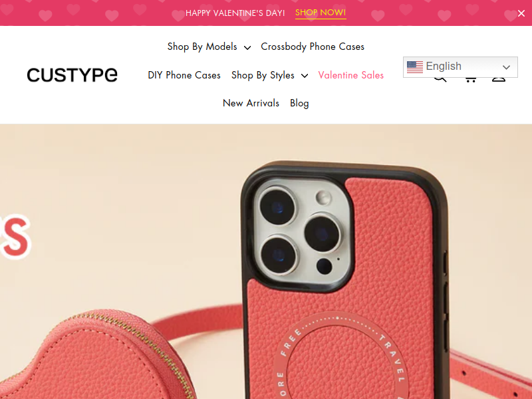Open the user account icon
Image resolution: width=532 pixels, height=399 pixels.
coord(499,79)
